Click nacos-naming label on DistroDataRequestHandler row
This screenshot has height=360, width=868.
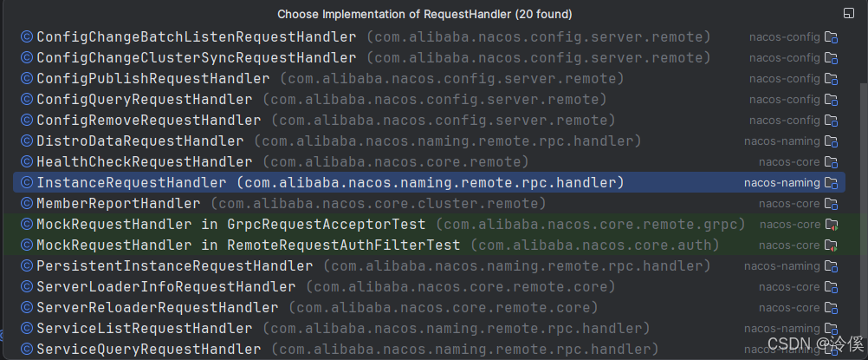pos(781,141)
